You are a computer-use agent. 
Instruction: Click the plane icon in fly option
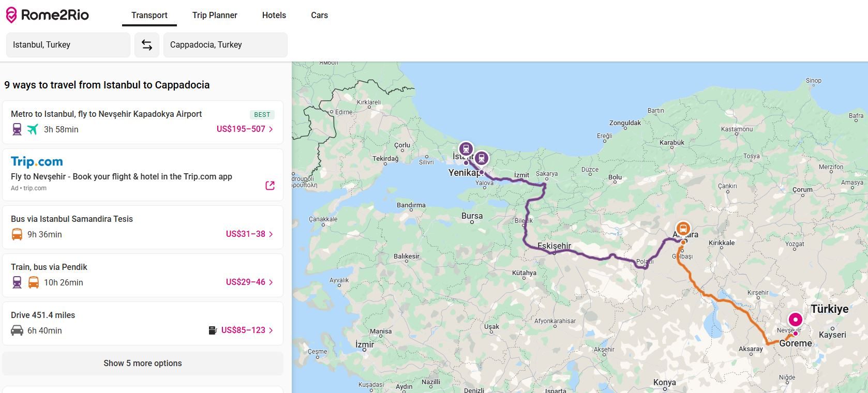coord(33,129)
